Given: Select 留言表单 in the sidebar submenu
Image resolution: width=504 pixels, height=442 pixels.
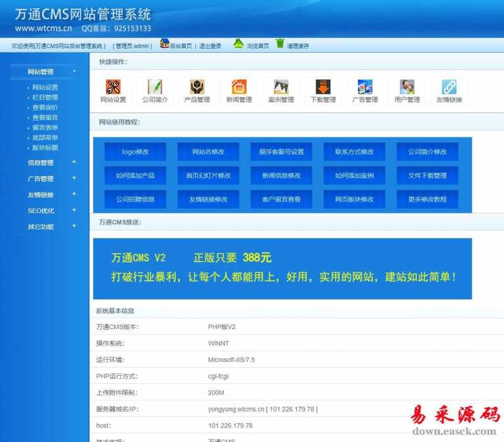Looking at the screenshot, I should [45, 127].
